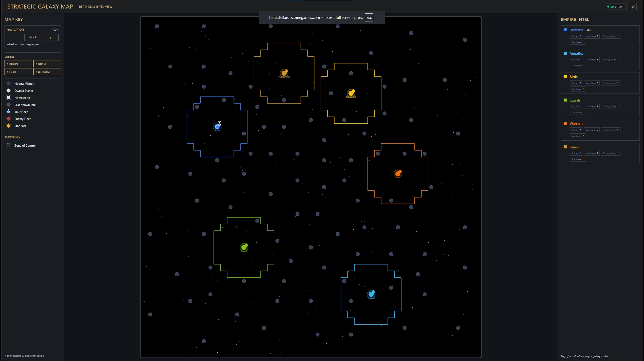Viewport: 644px width, 361px height.
Task: Click the Esc key hint in fullscreen notice
Action: 369,18
